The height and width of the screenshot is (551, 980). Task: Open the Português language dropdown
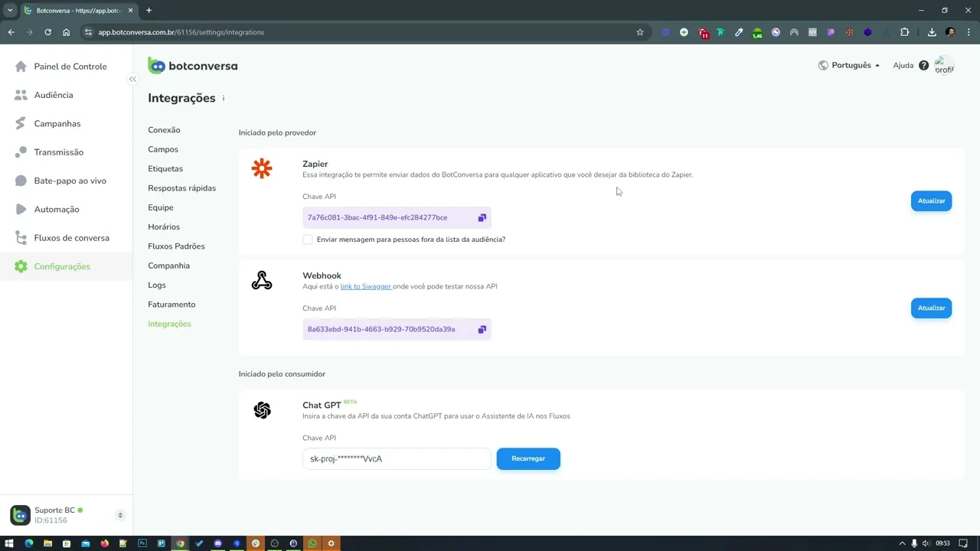pyautogui.click(x=849, y=66)
